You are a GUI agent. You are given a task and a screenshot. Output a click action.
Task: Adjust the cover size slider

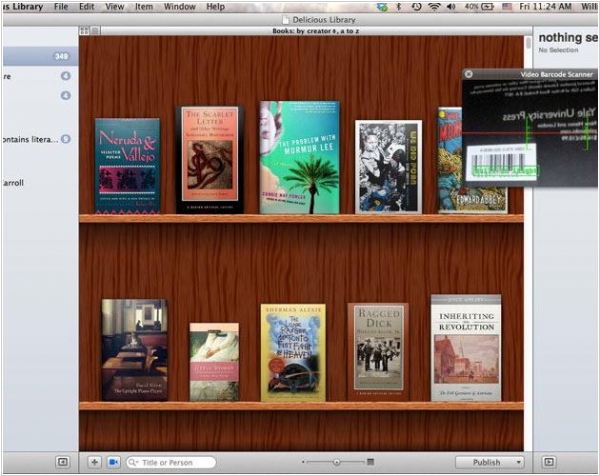tap(336, 462)
